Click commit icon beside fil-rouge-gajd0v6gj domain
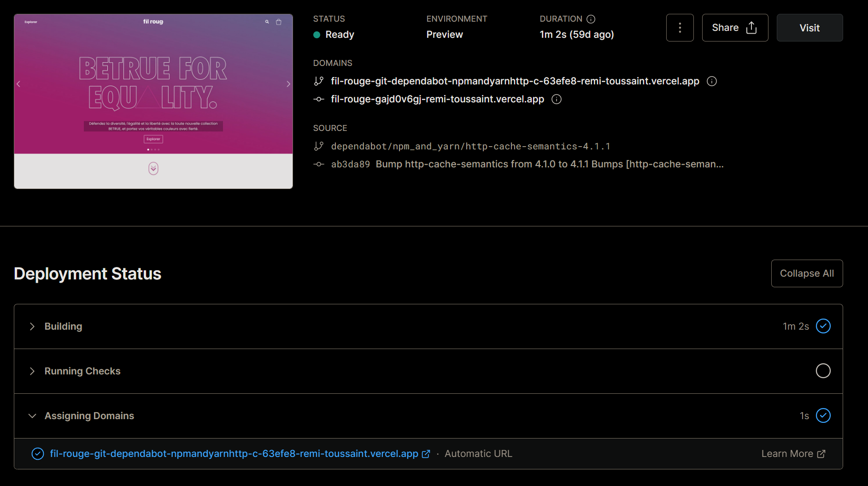868x486 pixels. tap(318, 99)
